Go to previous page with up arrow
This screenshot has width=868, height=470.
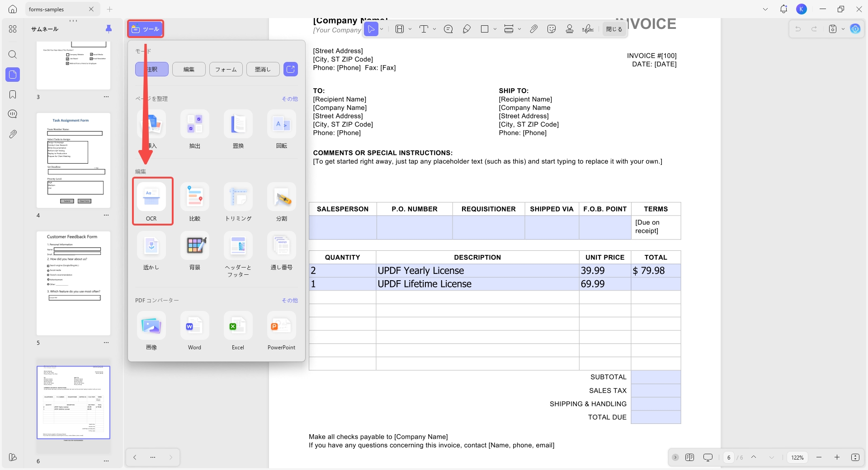click(754, 457)
